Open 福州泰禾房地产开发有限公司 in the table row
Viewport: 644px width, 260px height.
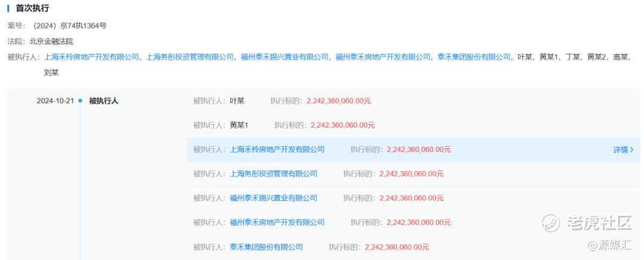277,222
